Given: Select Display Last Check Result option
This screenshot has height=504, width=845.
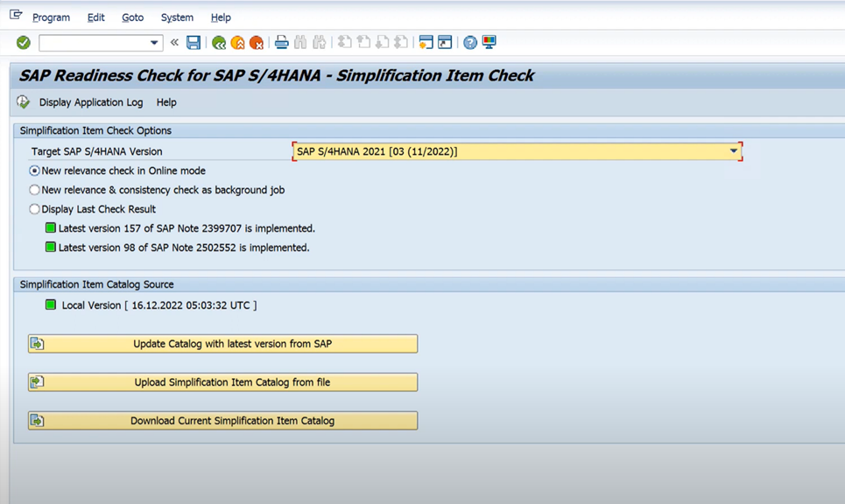Looking at the screenshot, I should pyautogui.click(x=34, y=209).
